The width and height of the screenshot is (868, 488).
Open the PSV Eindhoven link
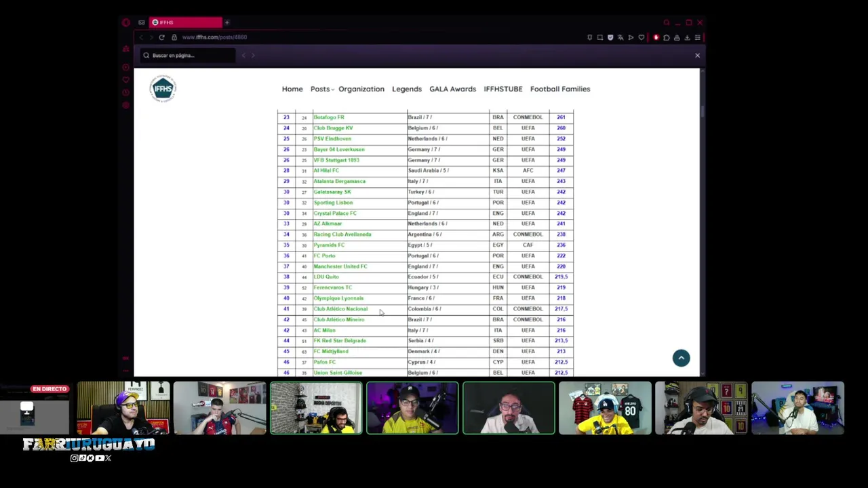332,139
